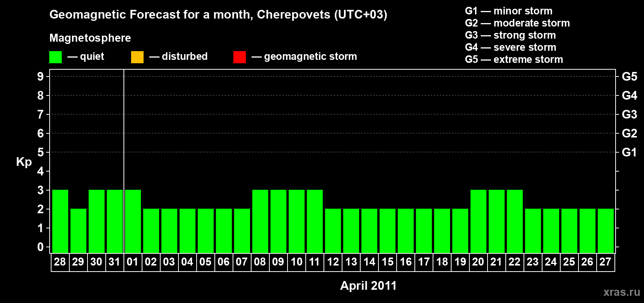Click Kp value 5 on left axis
The image size is (644, 303).
[x=41, y=152]
